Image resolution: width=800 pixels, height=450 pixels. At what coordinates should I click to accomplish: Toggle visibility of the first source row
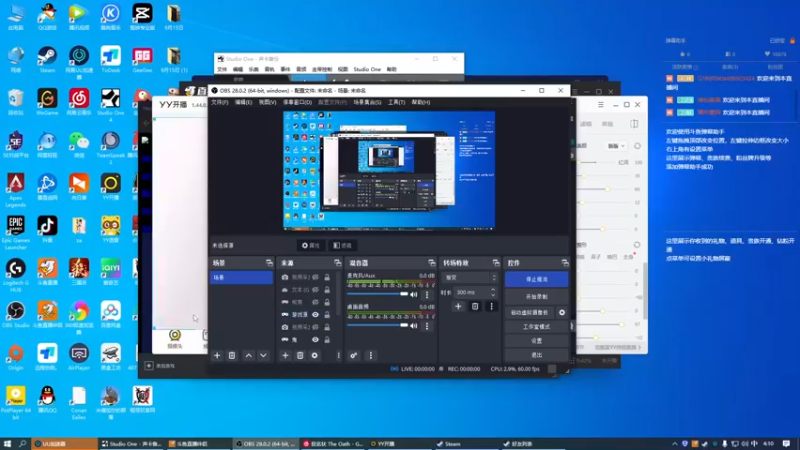pos(315,277)
